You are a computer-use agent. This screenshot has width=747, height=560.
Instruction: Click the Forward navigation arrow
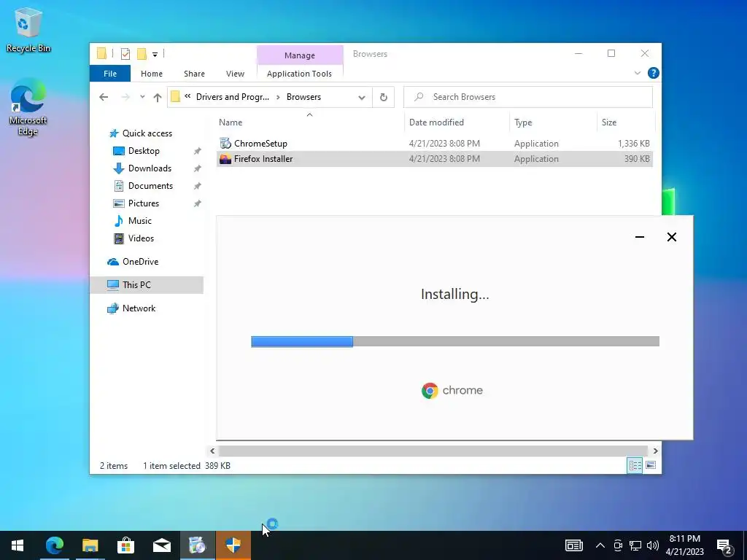coord(125,97)
